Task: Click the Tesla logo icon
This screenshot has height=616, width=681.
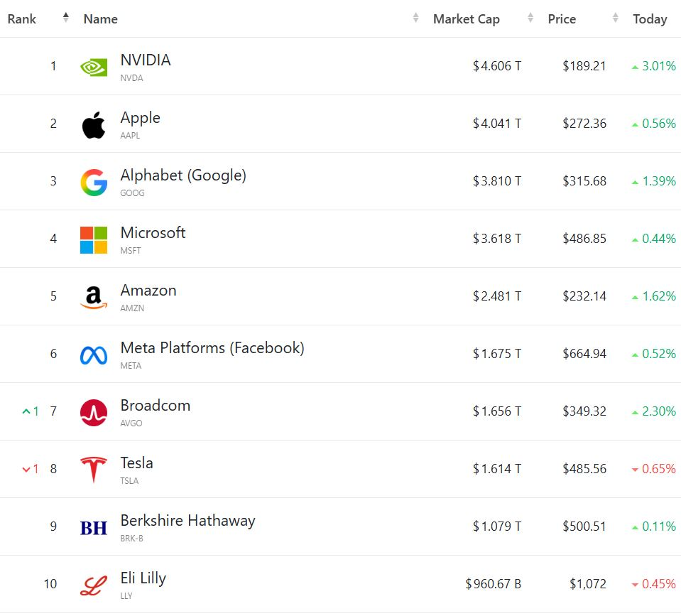Action: click(94, 470)
